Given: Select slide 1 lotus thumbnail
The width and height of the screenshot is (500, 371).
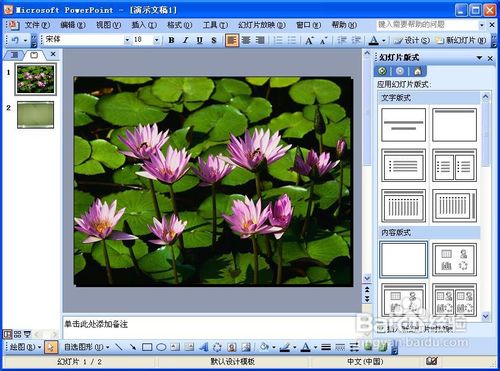Looking at the screenshot, I should pyautogui.click(x=35, y=79).
